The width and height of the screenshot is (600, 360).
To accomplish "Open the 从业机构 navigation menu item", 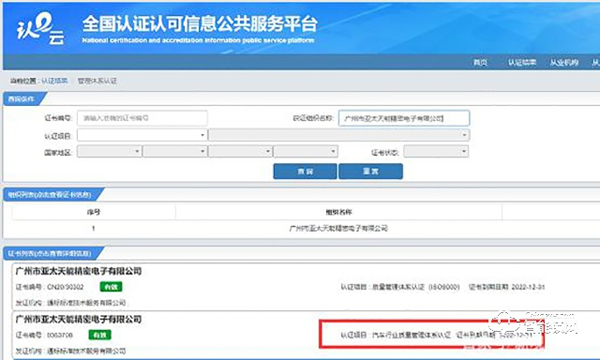I will (x=564, y=62).
